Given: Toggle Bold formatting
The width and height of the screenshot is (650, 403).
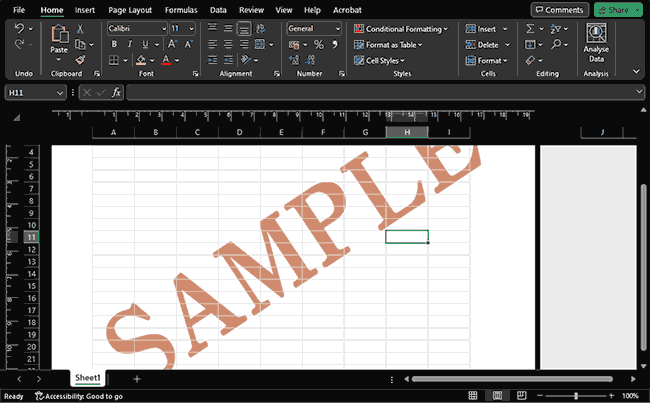Looking at the screenshot, I should click(x=114, y=44).
